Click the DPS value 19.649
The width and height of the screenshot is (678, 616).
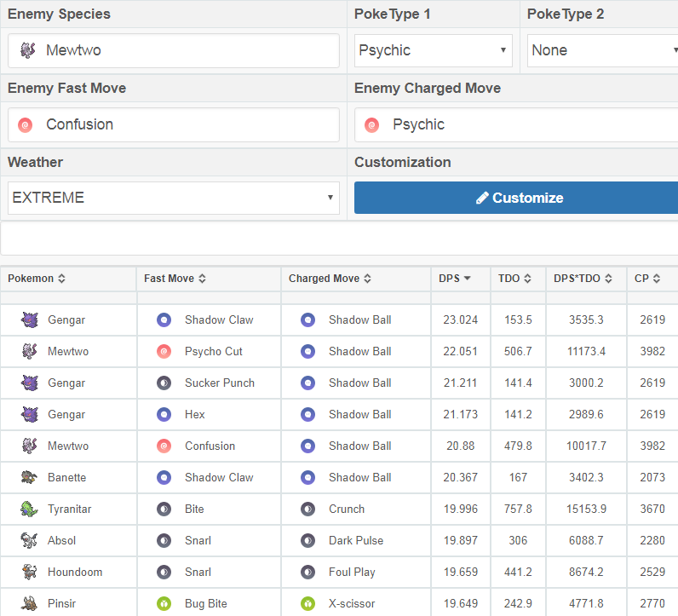click(x=461, y=604)
